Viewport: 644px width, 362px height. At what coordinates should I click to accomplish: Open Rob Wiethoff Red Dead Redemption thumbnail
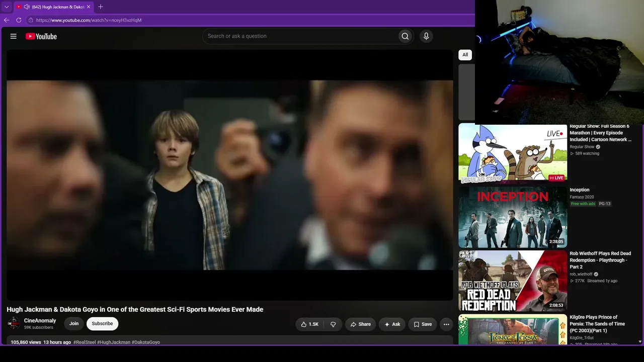click(513, 281)
